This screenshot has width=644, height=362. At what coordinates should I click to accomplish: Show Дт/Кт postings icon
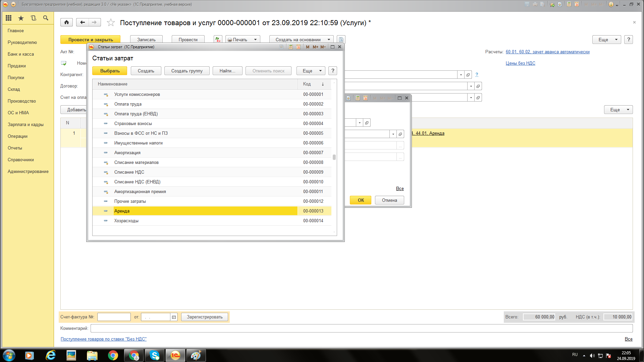coord(218,40)
